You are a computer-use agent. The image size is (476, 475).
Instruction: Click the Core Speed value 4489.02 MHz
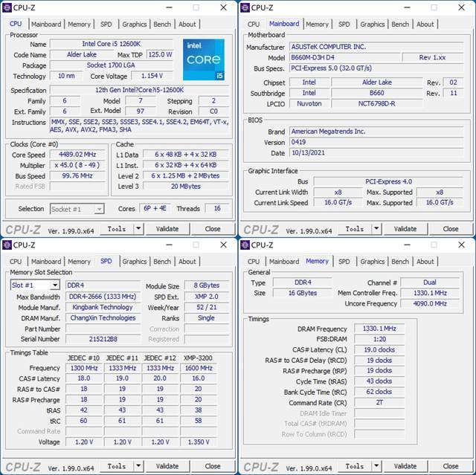(77, 155)
